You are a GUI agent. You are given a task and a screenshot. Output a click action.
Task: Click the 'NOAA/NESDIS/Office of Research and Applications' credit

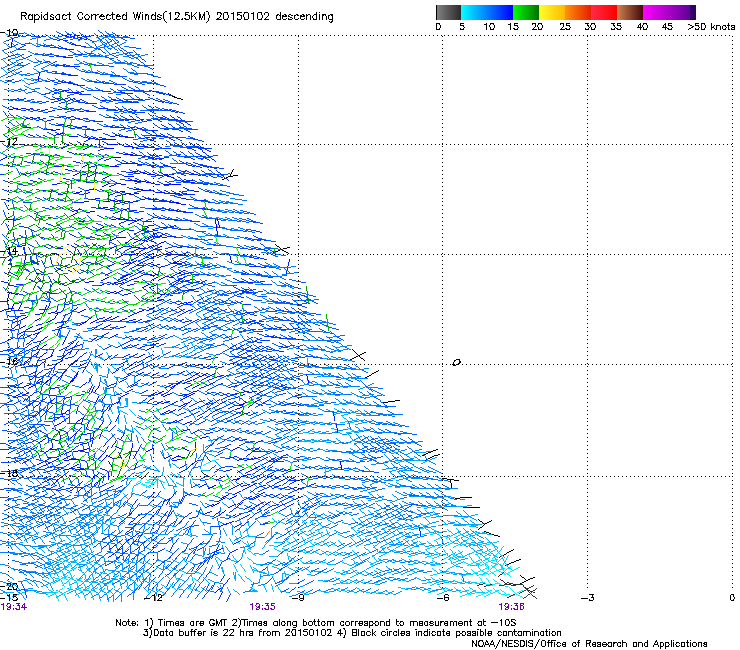coord(589,644)
